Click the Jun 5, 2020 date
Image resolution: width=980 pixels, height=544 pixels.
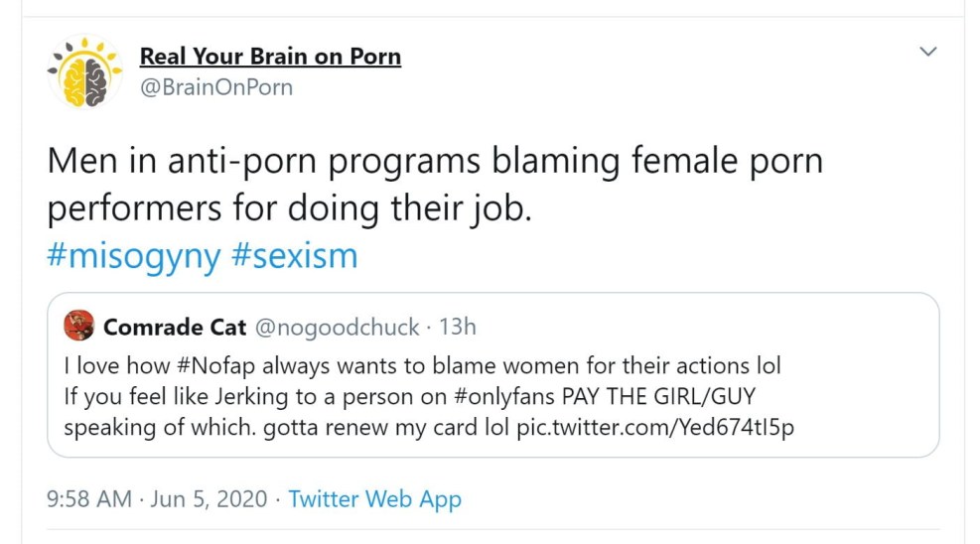210,499
